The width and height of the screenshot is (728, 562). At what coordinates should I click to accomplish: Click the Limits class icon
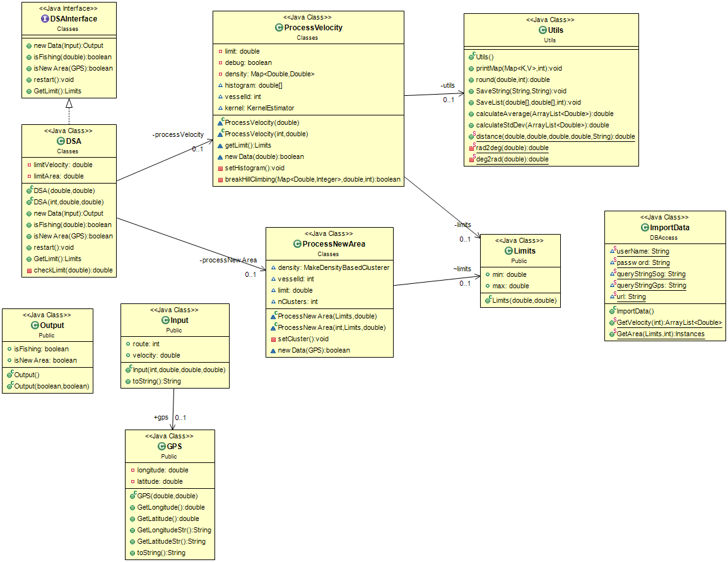pyautogui.click(x=509, y=250)
